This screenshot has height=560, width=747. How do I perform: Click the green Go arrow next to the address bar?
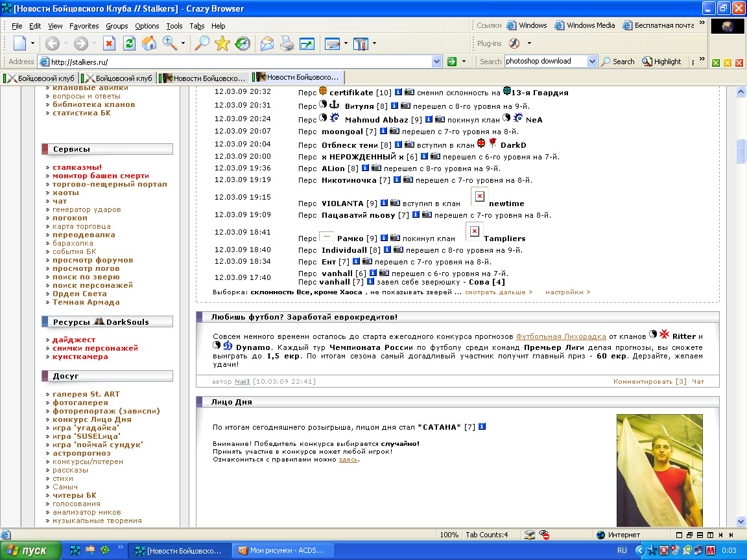[451, 62]
